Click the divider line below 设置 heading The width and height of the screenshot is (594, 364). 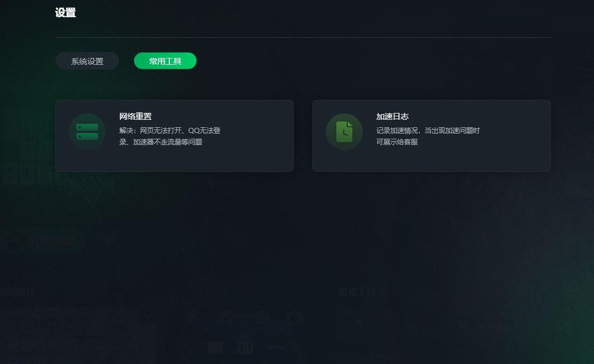pyautogui.click(x=303, y=37)
